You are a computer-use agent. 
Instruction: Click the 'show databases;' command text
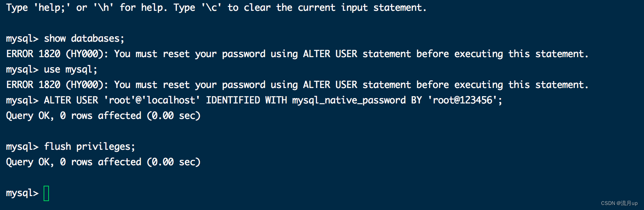84,39
